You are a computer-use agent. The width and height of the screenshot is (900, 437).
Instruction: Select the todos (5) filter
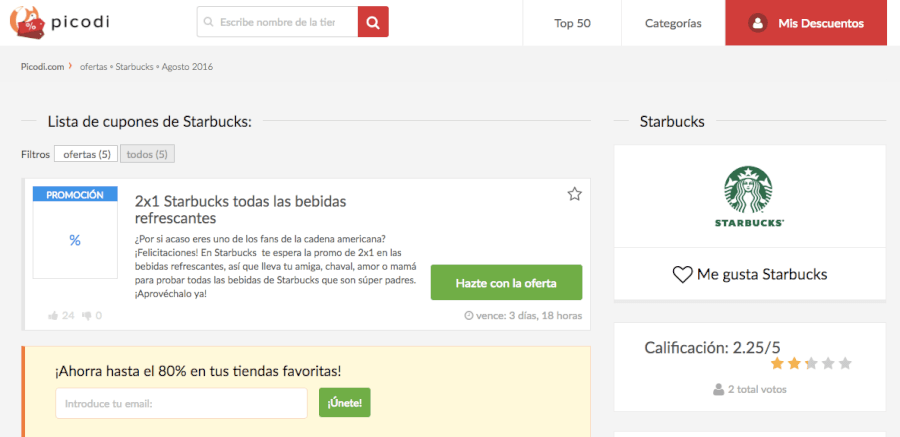point(147,154)
